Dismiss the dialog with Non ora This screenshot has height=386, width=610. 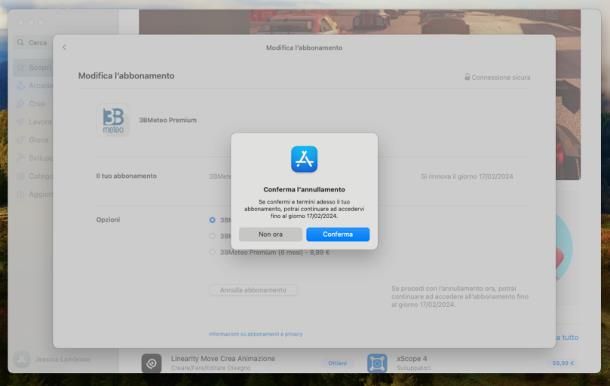pyautogui.click(x=270, y=234)
